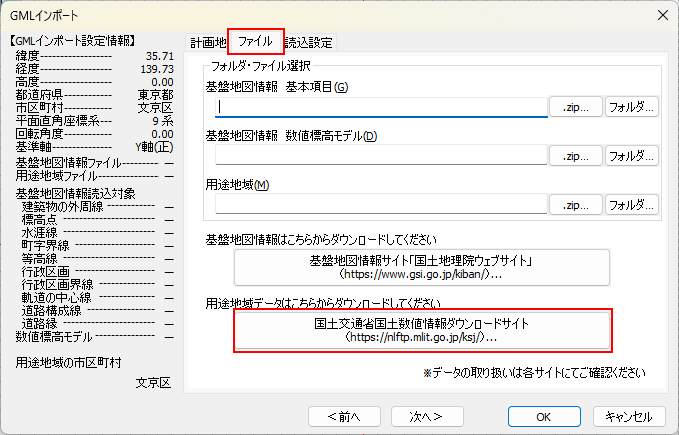The image size is (679, 435).
Task: Confirm the dialog with OK
Action: [544, 417]
